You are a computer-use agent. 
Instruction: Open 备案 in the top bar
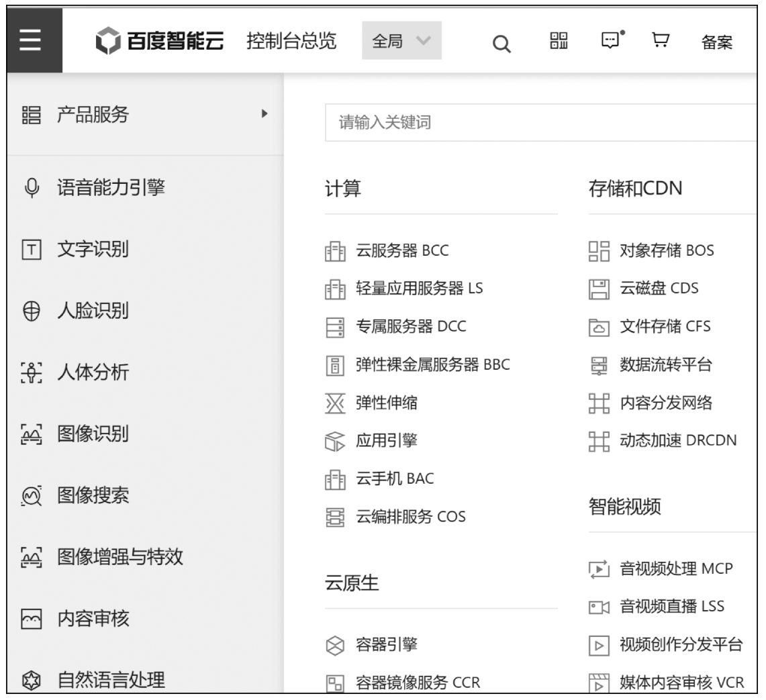[717, 42]
